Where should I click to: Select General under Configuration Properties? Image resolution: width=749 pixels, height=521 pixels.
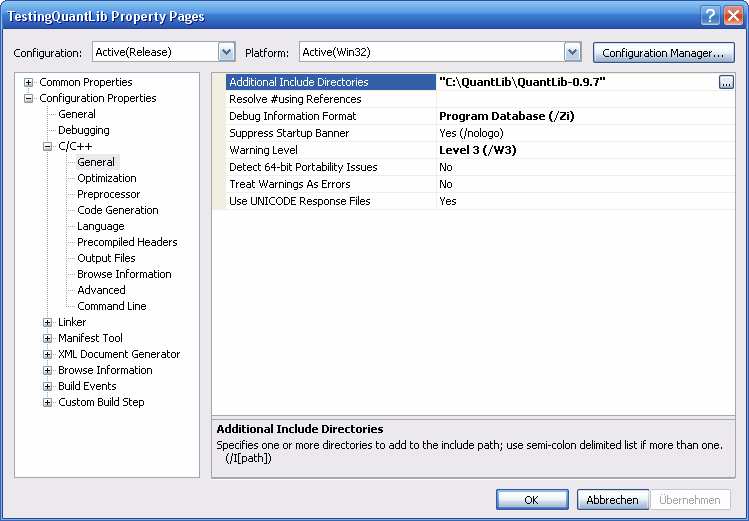point(77,114)
